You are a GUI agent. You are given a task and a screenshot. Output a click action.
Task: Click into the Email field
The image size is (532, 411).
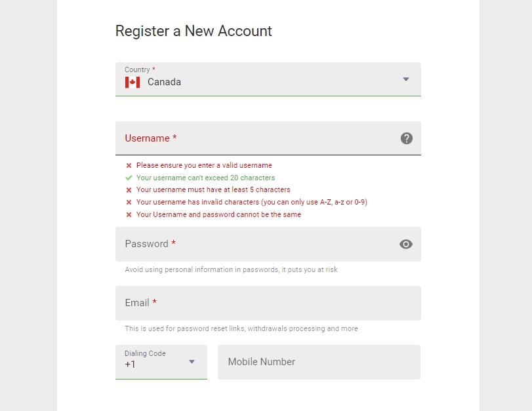pos(268,303)
